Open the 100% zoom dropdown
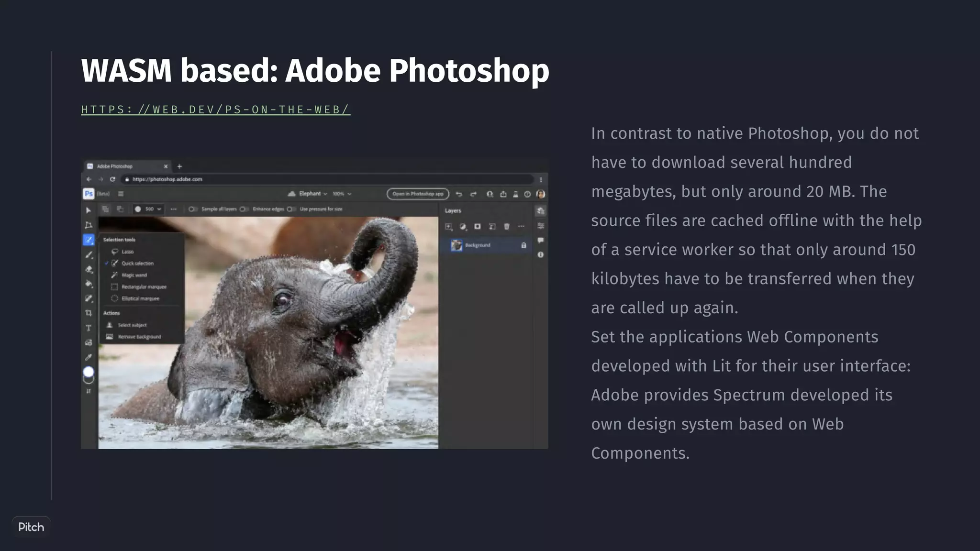The image size is (980, 551). coord(342,194)
